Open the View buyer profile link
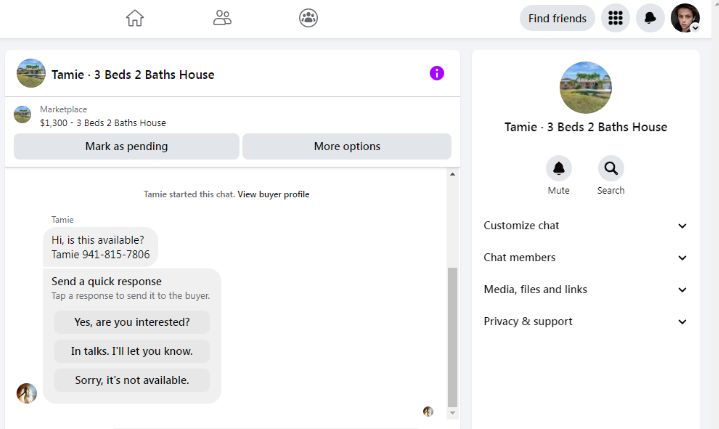 [273, 194]
